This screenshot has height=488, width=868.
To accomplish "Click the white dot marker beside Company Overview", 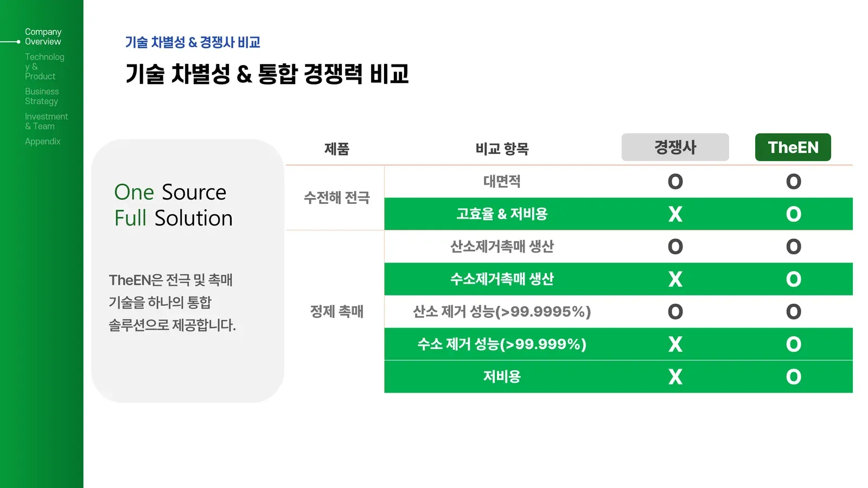I will [x=18, y=42].
